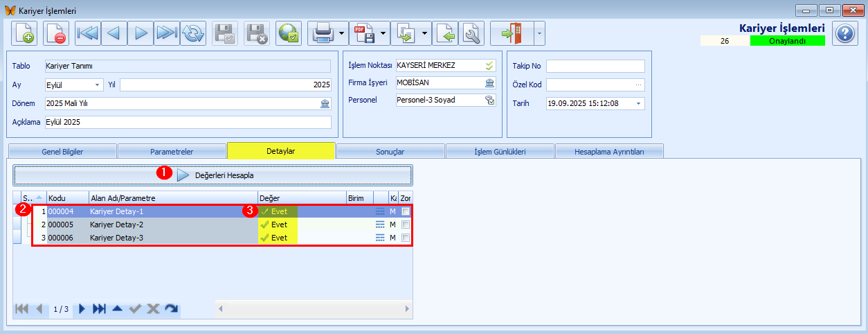The width and height of the screenshot is (868, 334).
Task: Click the globe with checkmark icon
Action: (288, 33)
